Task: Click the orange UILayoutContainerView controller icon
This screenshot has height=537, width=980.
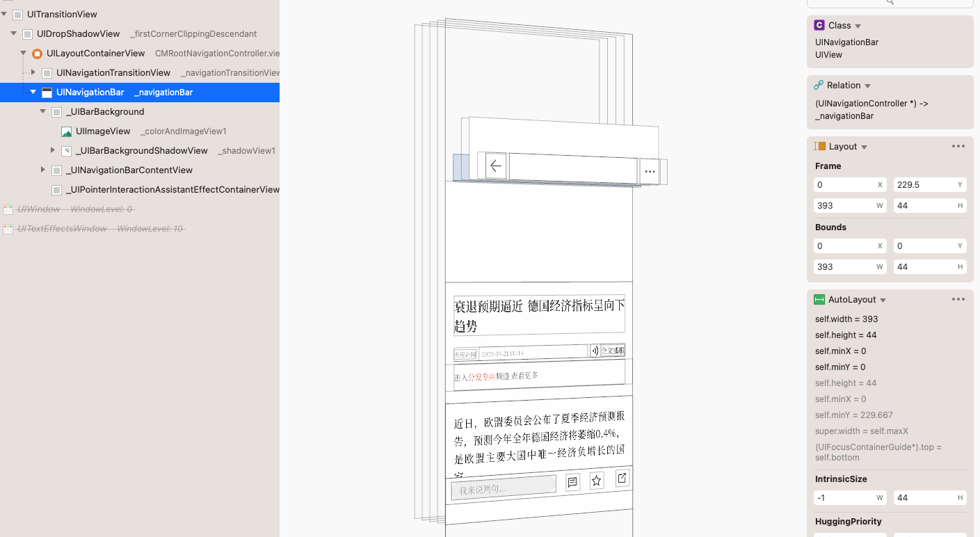Action: point(38,54)
